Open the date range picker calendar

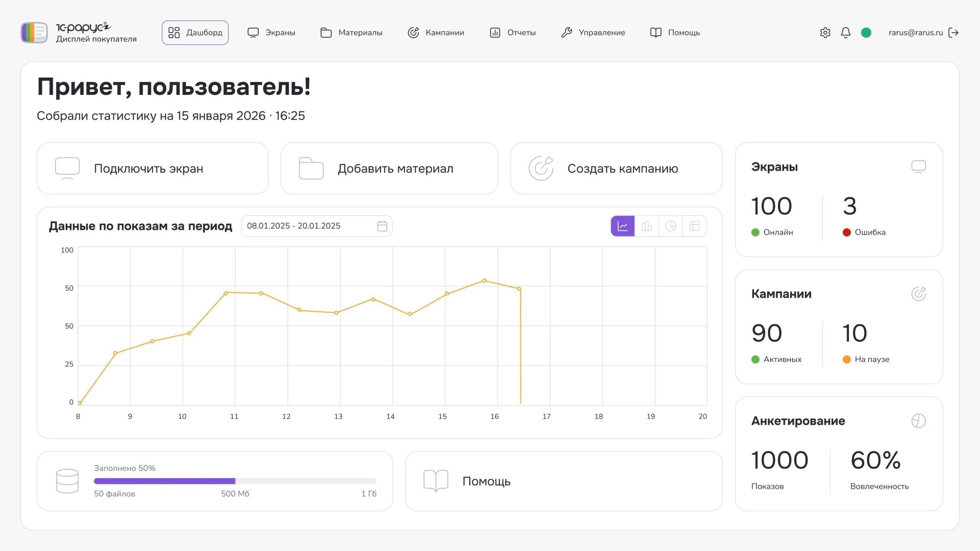(382, 226)
